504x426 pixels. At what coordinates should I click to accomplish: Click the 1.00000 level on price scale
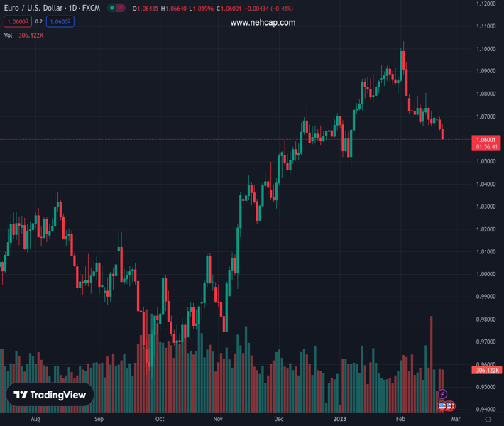click(x=486, y=274)
